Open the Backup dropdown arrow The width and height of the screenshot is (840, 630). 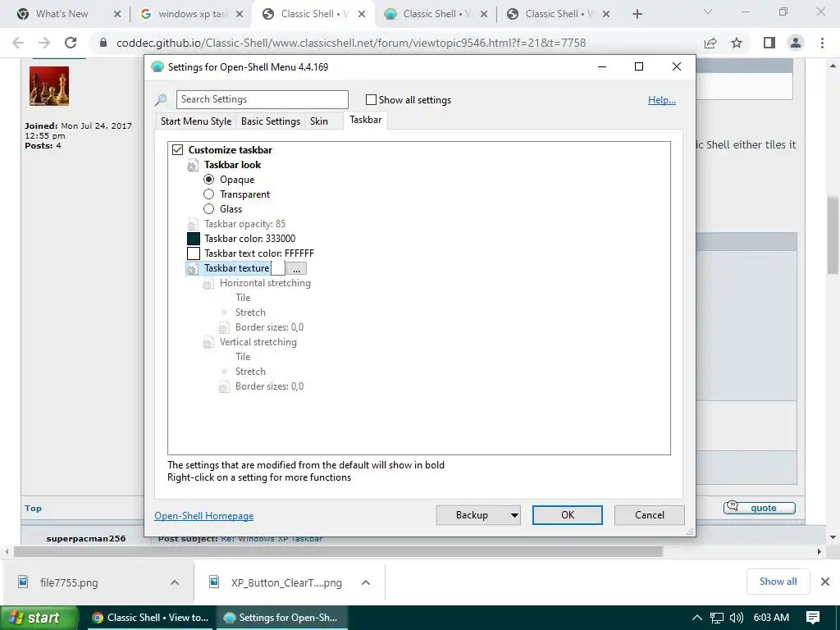514,515
